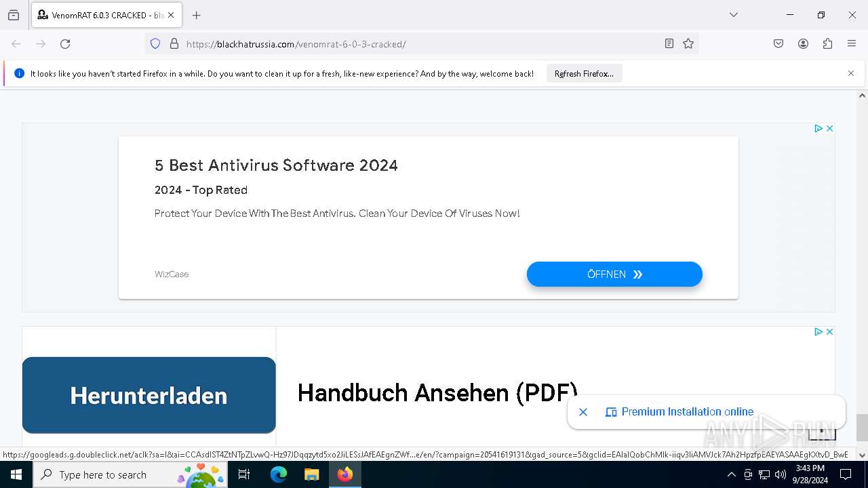Open Firefox application hamburger menu
The height and width of the screenshot is (488, 868).
[852, 44]
